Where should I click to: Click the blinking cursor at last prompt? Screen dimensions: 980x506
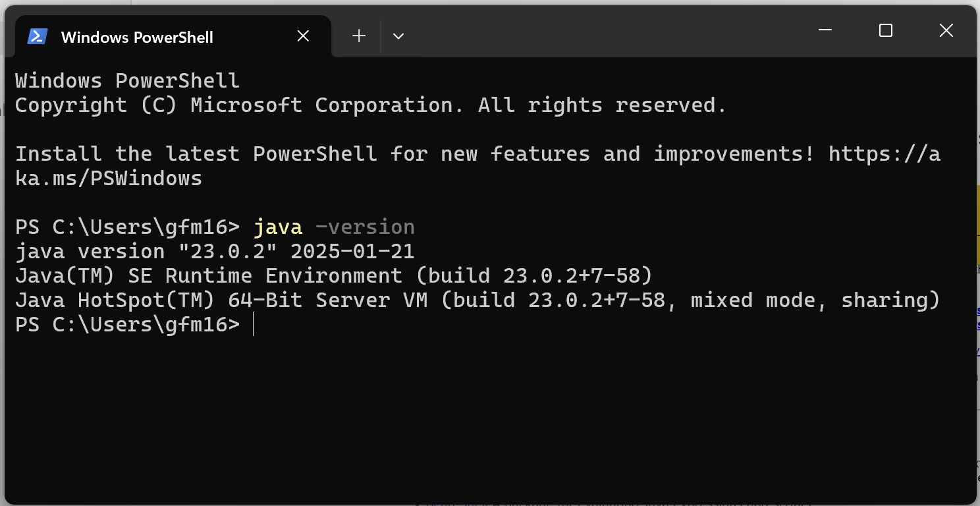pos(253,325)
